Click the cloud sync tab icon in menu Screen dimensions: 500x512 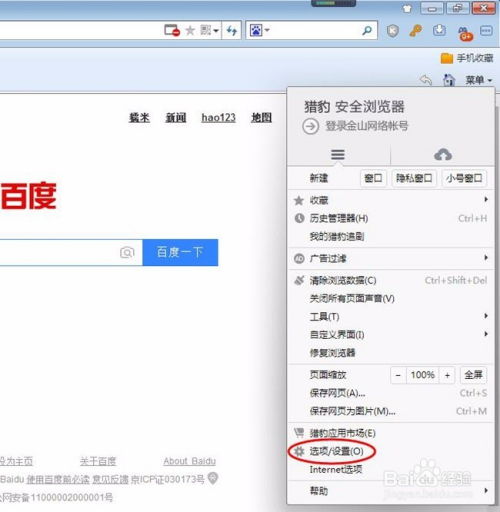tap(443, 155)
